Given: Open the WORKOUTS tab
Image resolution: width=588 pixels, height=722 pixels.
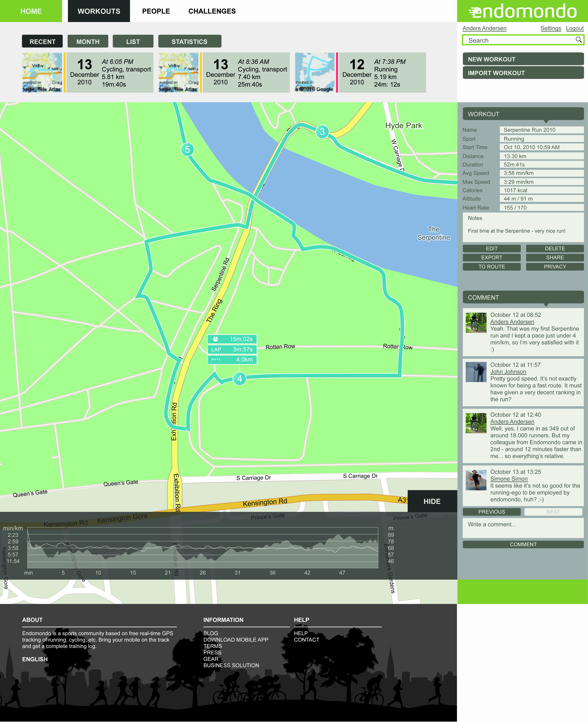Looking at the screenshot, I should tap(99, 11).
